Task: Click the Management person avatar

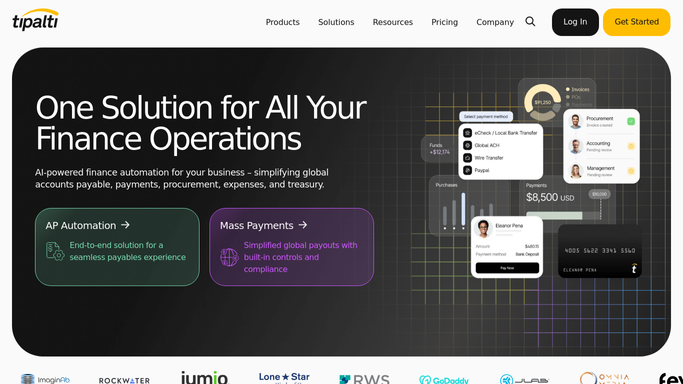Action: point(576,171)
